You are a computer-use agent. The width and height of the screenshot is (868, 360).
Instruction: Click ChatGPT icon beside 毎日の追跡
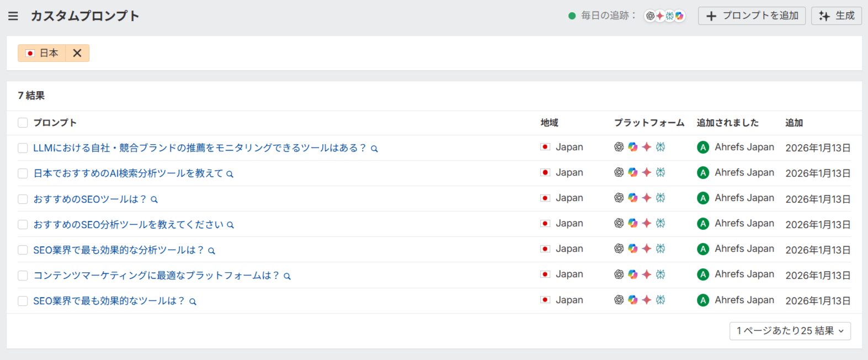[x=650, y=15]
